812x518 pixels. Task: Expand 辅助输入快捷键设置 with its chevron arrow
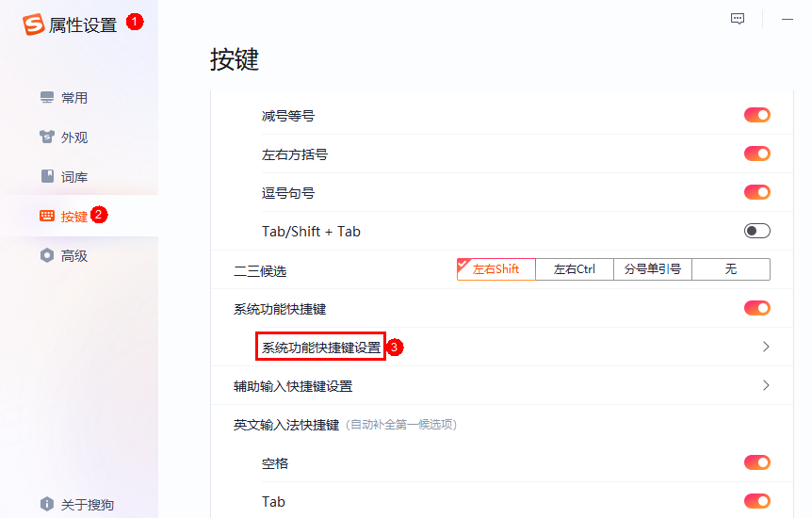click(x=765, y=385)
